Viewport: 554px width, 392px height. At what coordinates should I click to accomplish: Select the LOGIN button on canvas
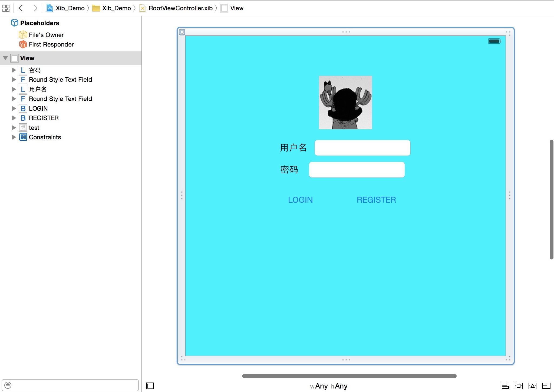click(x=300, y=199)
